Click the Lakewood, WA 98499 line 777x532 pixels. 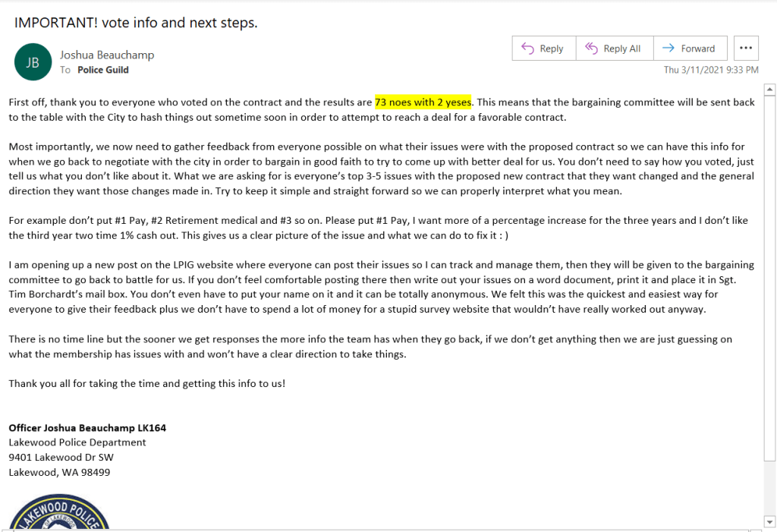tap(59, 472)
